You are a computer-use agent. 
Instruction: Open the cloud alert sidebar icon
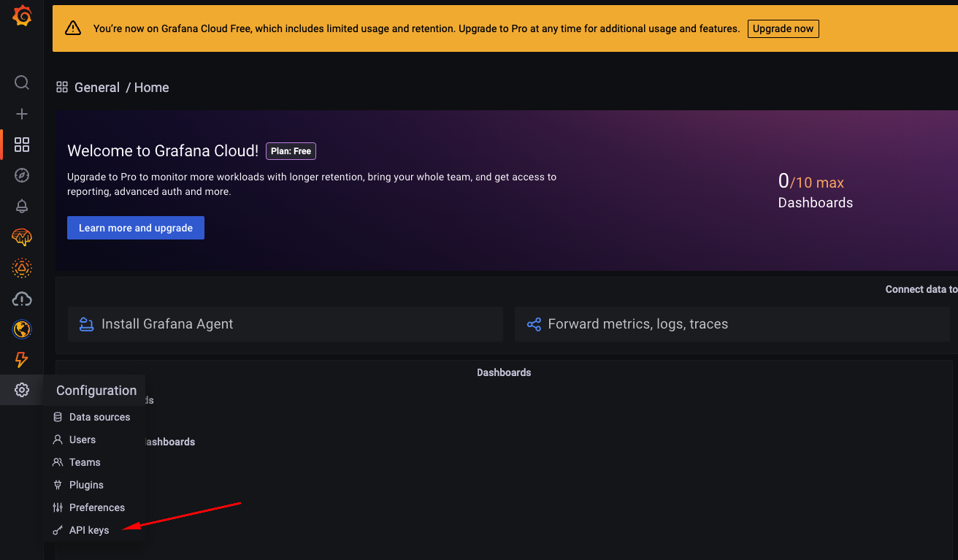tap(22, 299)
